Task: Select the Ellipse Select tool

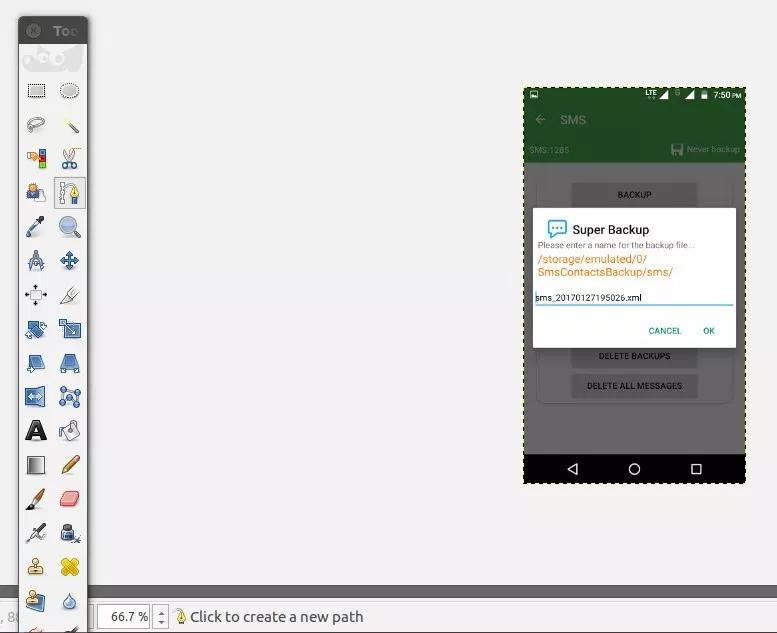Action: [x=69, y=91]
